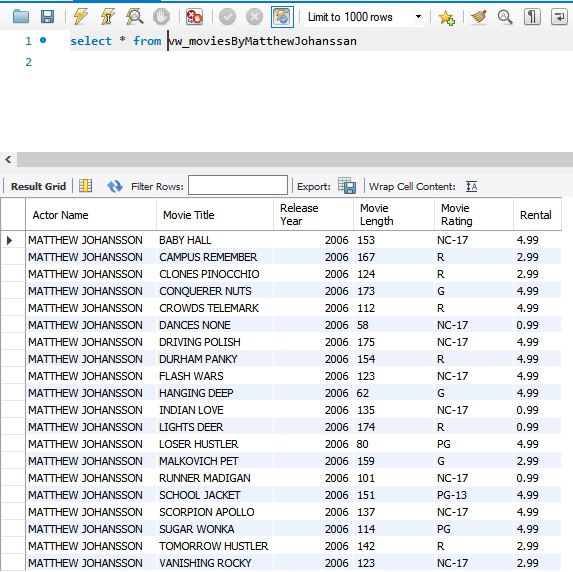Select the DRIVING POLISH cell
Image resolution: width=573 pixels, height=572 pixels.
(x=215, y=342)
